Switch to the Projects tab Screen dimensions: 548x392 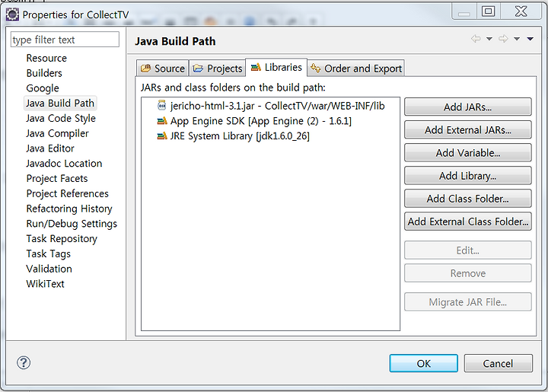tap(217, 69)
